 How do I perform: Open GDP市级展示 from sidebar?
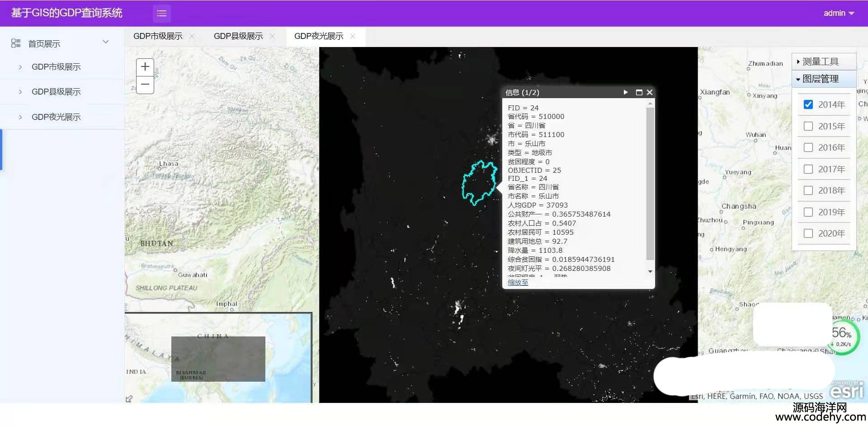point(56,67)
